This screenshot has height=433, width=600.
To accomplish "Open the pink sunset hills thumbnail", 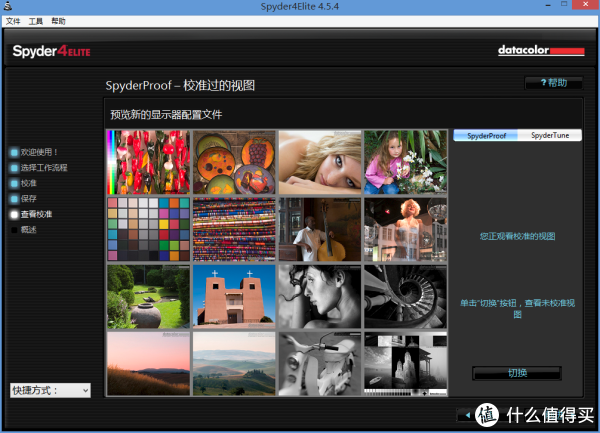I will pyautogui.click(x=148, y=363).
